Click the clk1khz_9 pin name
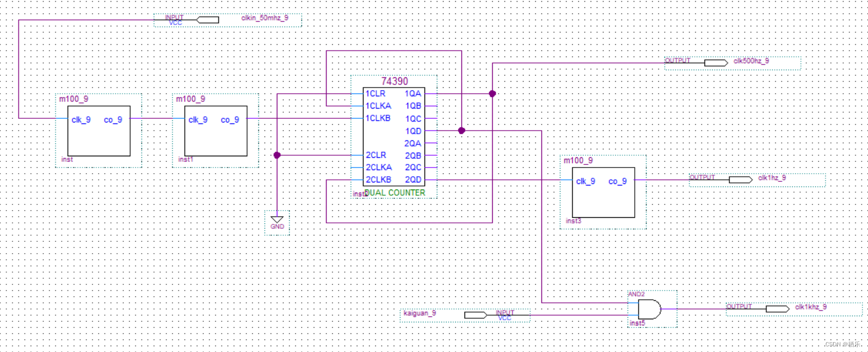Image resolution: width=868 pixels, height=352 pixels. click(x=811, y=307)
